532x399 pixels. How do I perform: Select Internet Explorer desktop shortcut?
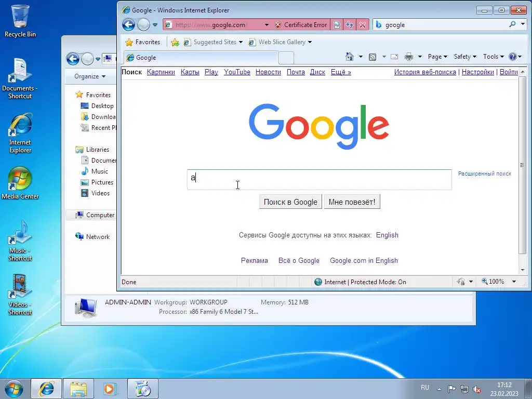pyautogui.click(x=20, y=134)
